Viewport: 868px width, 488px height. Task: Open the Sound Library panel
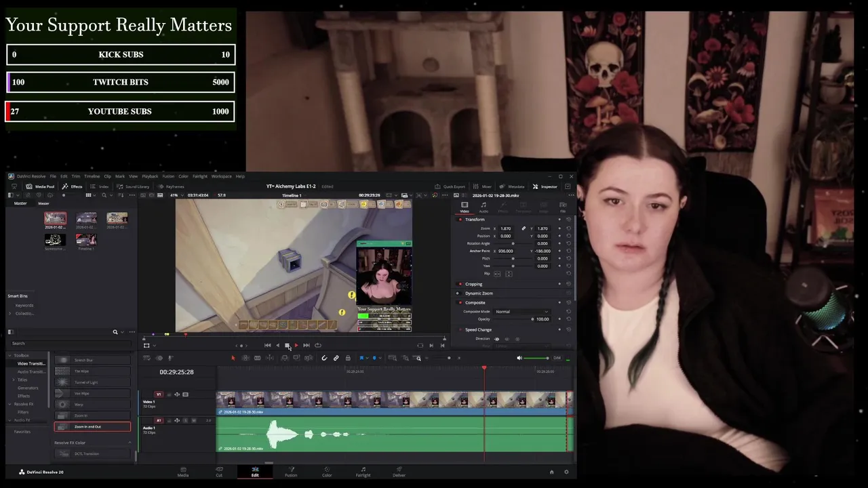pyautogui.click(x=132, y=186)
